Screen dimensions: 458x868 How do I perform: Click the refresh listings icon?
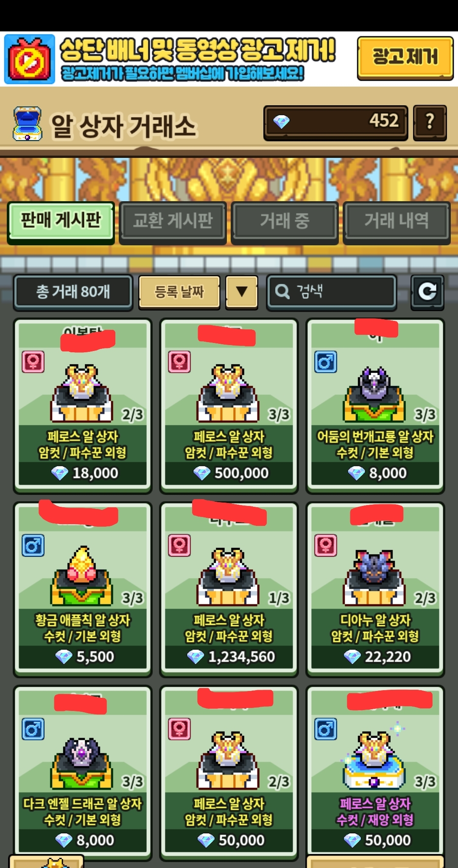coord(427,292)
